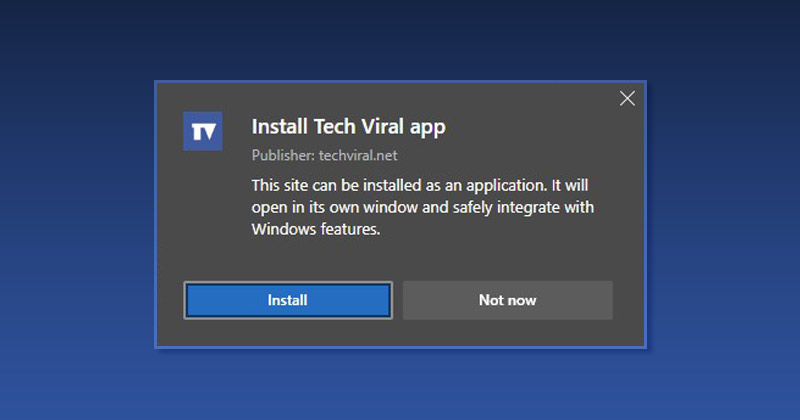Image resolution: width=800 pixels, height=420 pixels.
Task: Click the 'Publisher:' label text
Action: point(283,155)
